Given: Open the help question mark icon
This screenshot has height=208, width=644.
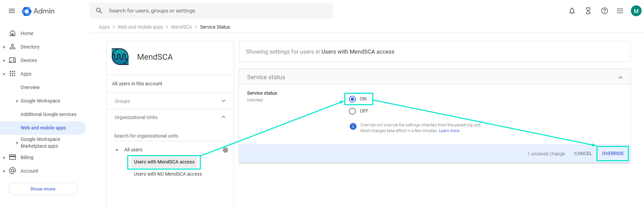Looking at the screenshot, I should coord(604,11).
